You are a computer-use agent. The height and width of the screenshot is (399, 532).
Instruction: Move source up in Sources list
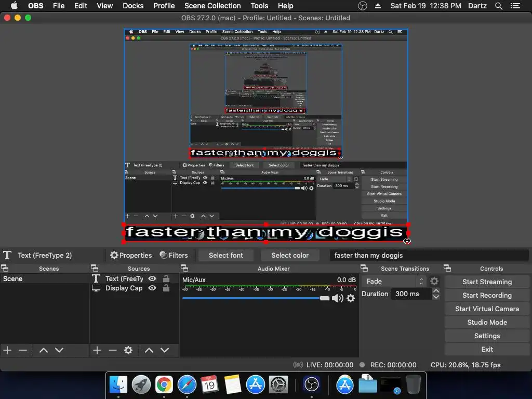click(x=149, y=350)
